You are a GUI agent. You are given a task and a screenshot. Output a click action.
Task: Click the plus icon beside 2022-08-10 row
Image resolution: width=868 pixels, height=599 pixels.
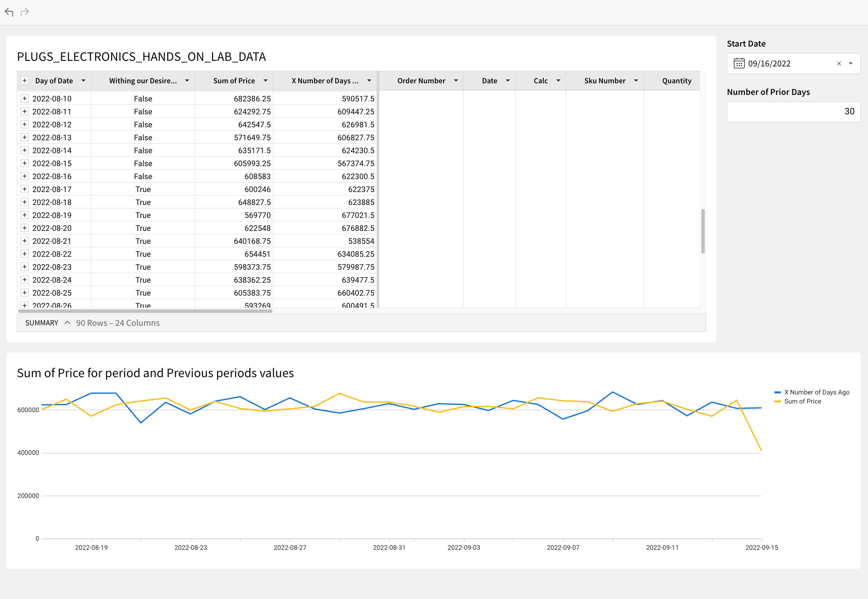25,98
